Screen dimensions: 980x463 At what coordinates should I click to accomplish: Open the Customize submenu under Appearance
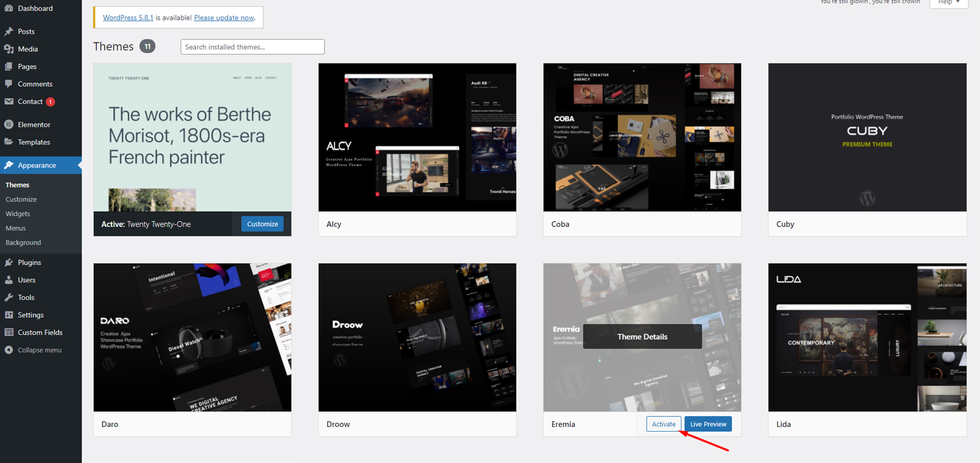tap(21, 199)
